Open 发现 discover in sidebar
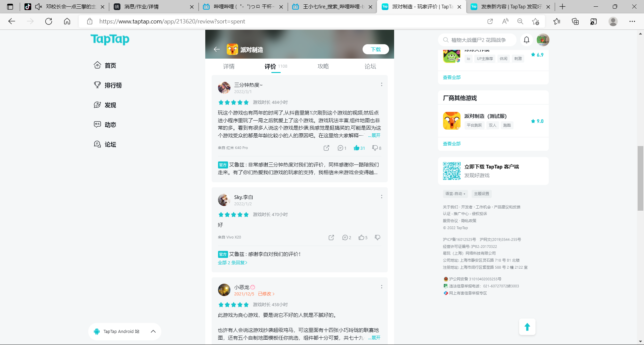644x345 pixels. point(105,105)
